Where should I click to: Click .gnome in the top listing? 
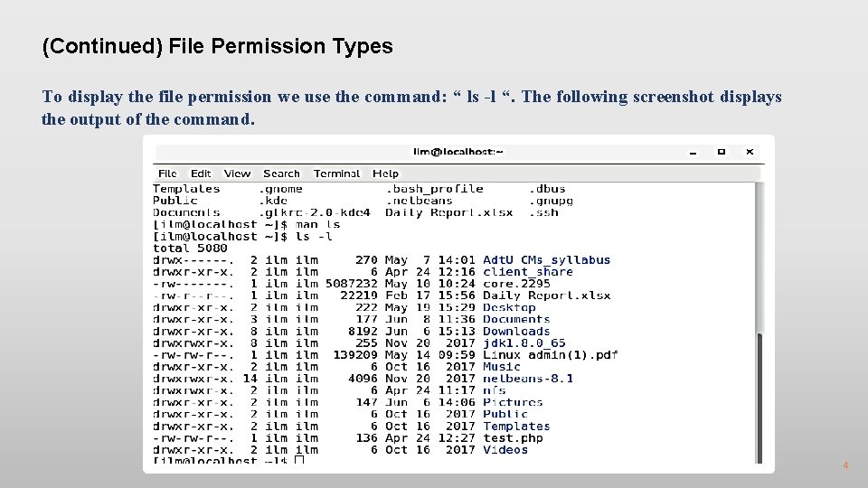pos(280,189)
